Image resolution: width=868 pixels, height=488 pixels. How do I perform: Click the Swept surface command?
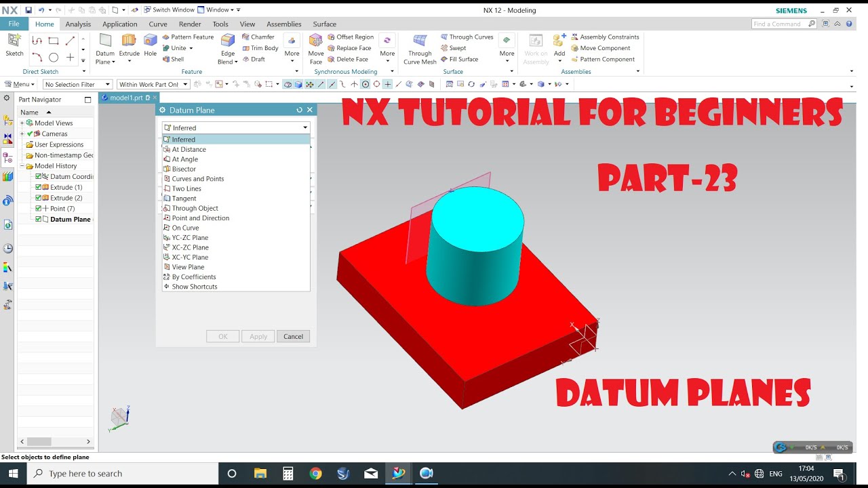click(454, 48)
